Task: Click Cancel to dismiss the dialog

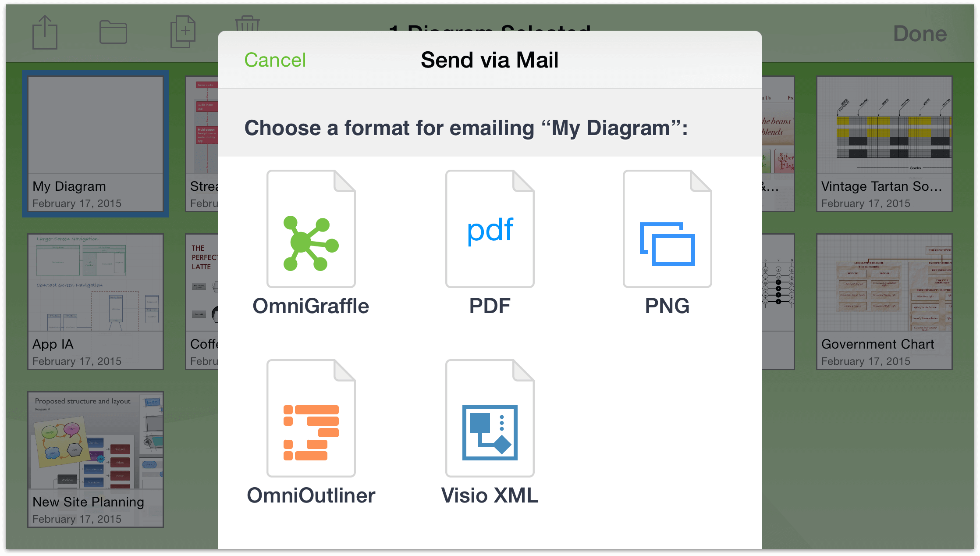Action: (275, 61)
